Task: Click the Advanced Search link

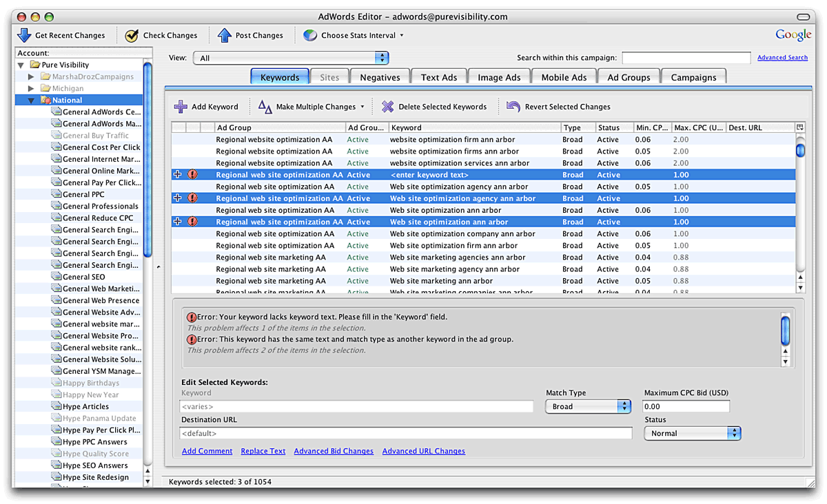Action: pyautogui.click(x=782, y=58)
